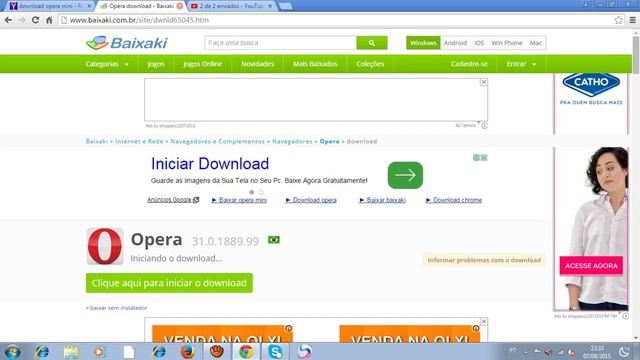Select Win Phone platform tab
This screenshot has width=640, height=360.
[507, 43]
